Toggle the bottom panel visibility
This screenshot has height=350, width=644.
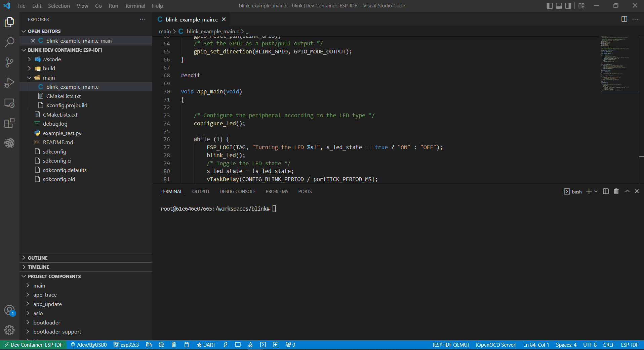tap(559, 6)
